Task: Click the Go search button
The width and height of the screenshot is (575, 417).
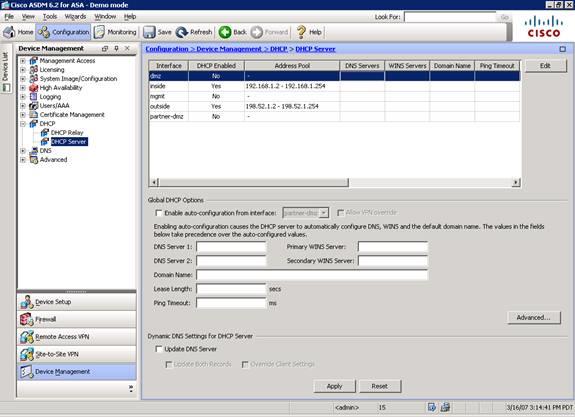Action: [505, 17]
